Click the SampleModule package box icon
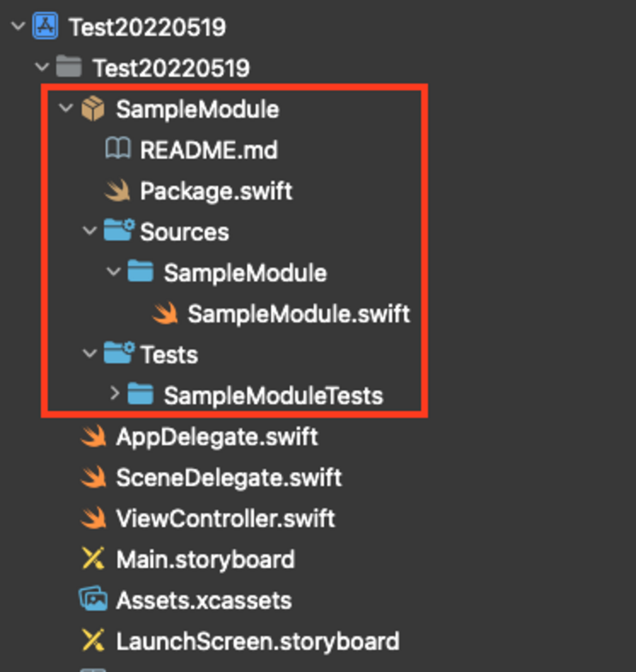The height and width of the screenshot is (672, 636). point(93,109)
